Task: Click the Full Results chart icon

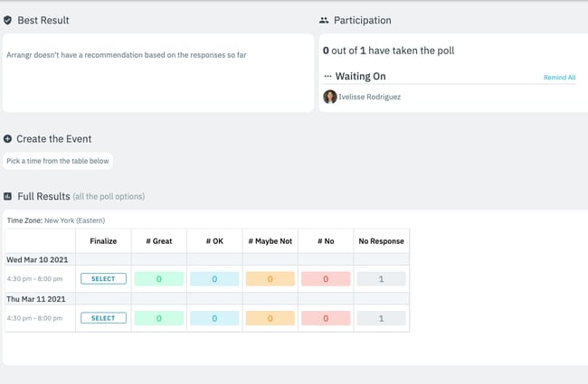Action: [8, 196]
